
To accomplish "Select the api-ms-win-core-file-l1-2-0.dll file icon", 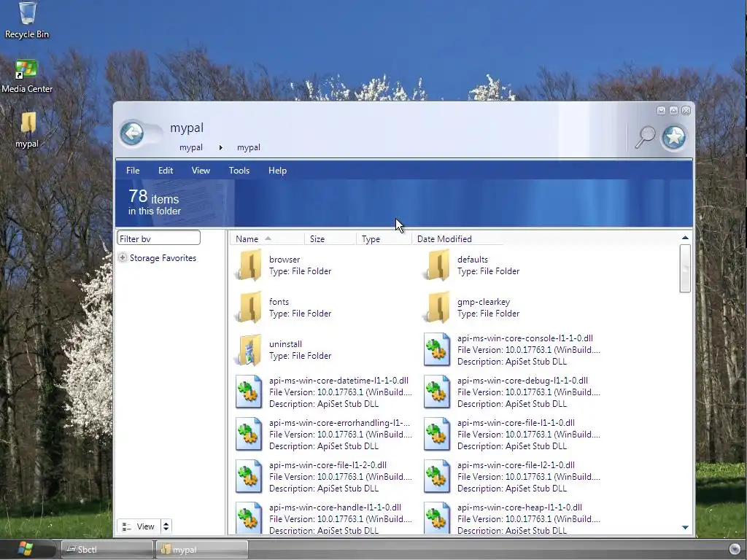I will click(249, 477).
